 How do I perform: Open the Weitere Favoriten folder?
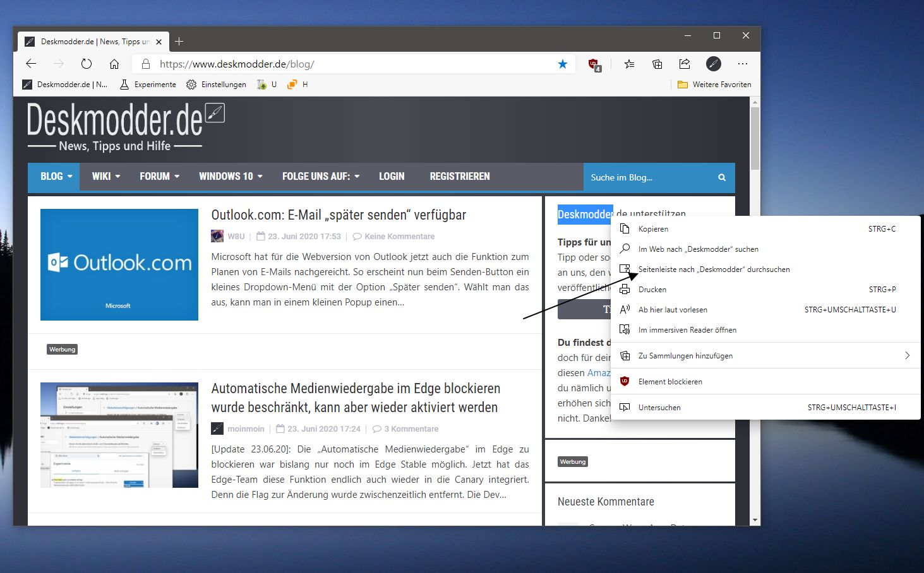(714, 85)
